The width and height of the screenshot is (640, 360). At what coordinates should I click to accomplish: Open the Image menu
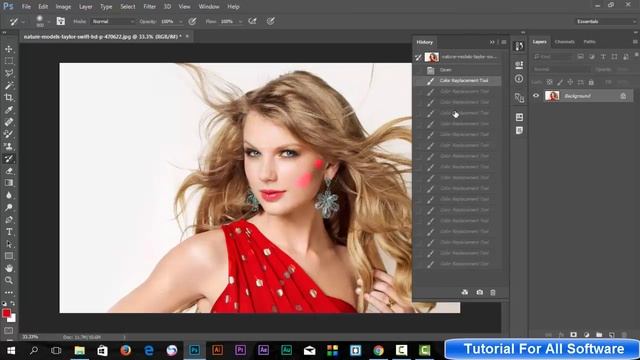pos(63,7)
